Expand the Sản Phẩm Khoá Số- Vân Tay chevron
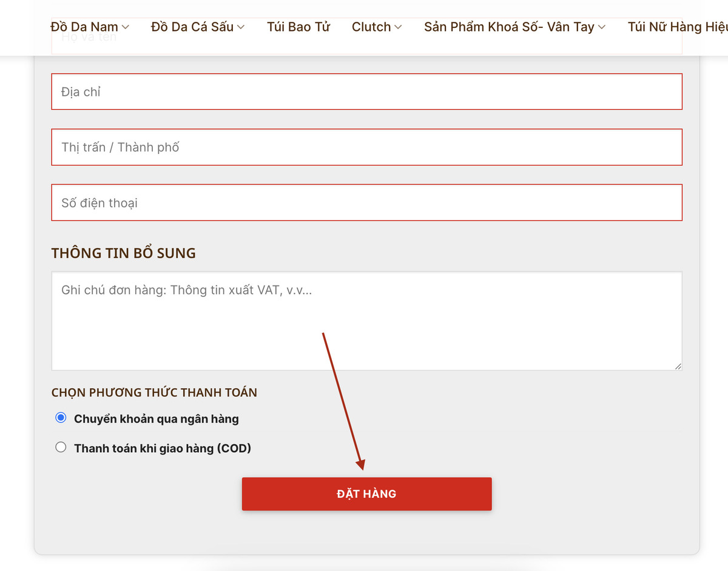Image resolution: width=728 pixels, height=571 pixels. [602, 27]
